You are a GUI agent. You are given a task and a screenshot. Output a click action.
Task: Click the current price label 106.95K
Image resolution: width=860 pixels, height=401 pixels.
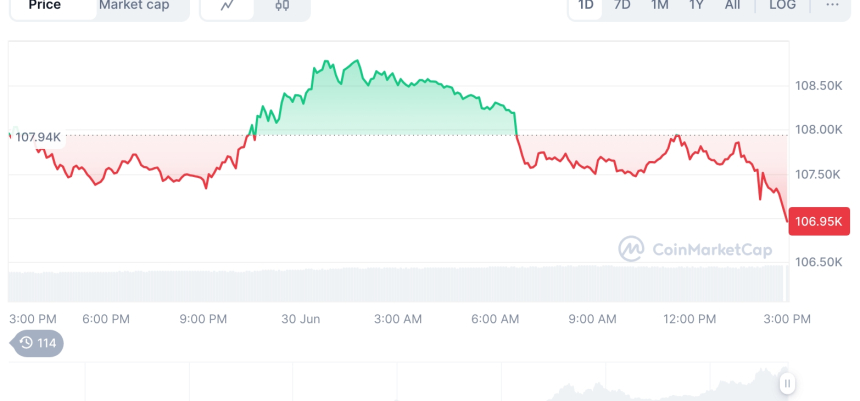(820, 221)
